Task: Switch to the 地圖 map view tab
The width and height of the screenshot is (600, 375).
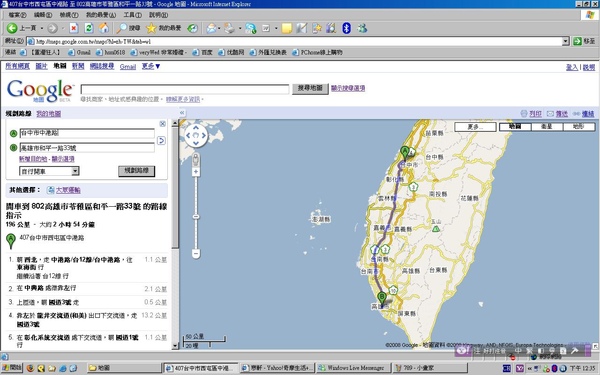Action: click(515, 127)
